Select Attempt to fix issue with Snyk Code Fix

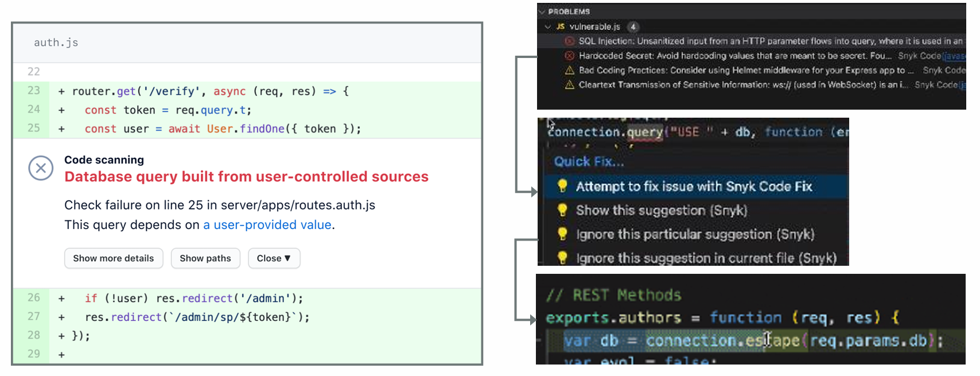tap(694, 187)
